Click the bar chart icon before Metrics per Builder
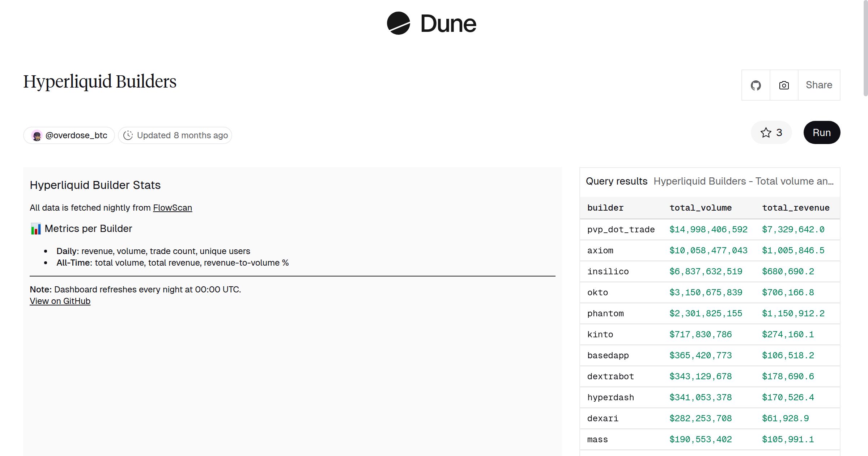Image resolution: width=868 pixels, height=456 pixels. pos(36,228)
